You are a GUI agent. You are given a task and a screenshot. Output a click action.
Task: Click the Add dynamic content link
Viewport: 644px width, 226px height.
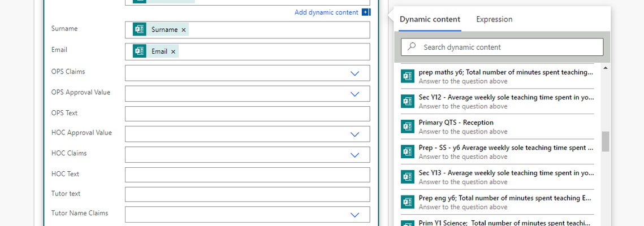pos(326,12)
